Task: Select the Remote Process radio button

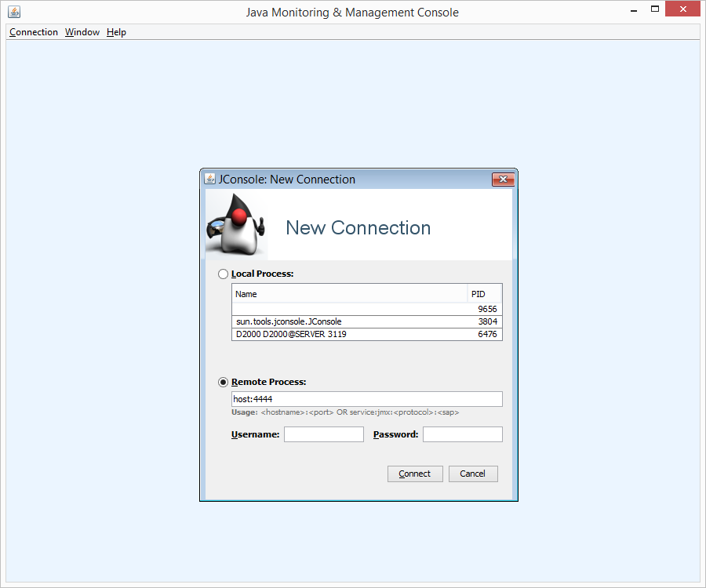Action: click(223, 382)
